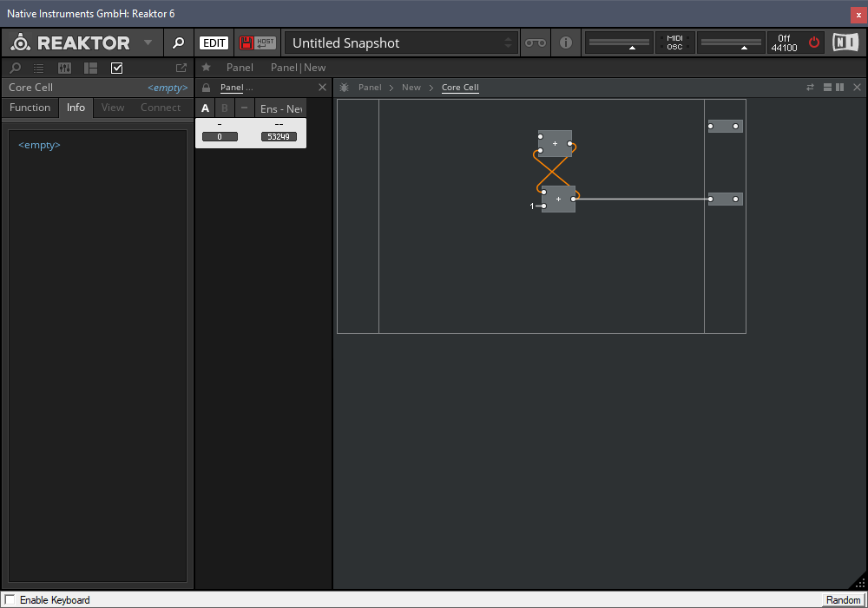
Task: Click the value field showing 0
Action: click(220, 137)
